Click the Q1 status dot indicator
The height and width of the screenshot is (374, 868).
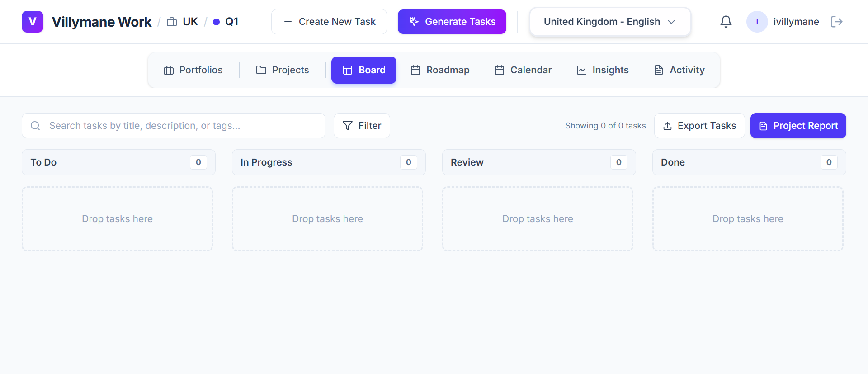pos(216,21)
